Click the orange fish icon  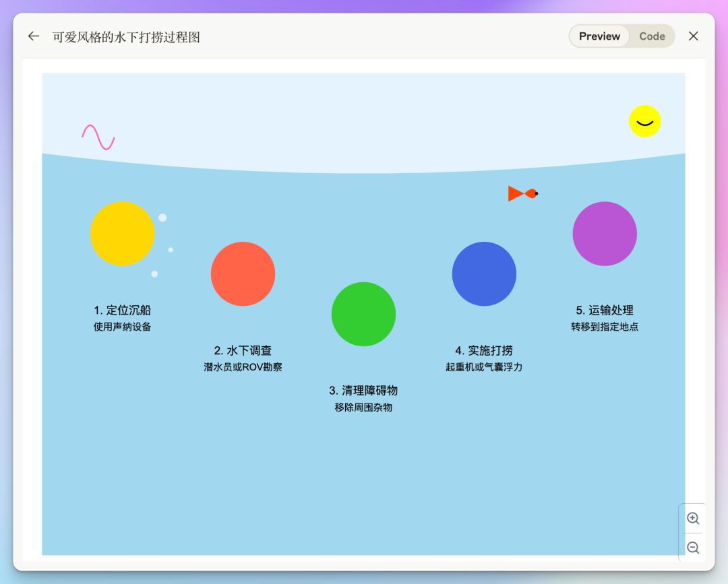click(522, 194)
